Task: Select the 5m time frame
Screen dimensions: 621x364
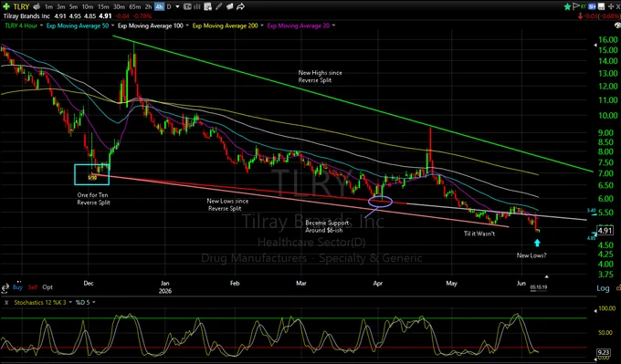Action: click(73, 6)
